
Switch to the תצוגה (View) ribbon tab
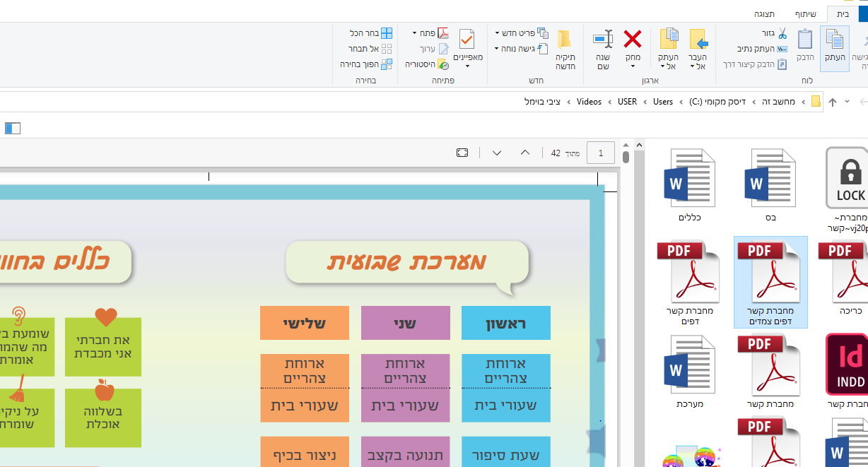pyautogui.click(x=764, y=13)
